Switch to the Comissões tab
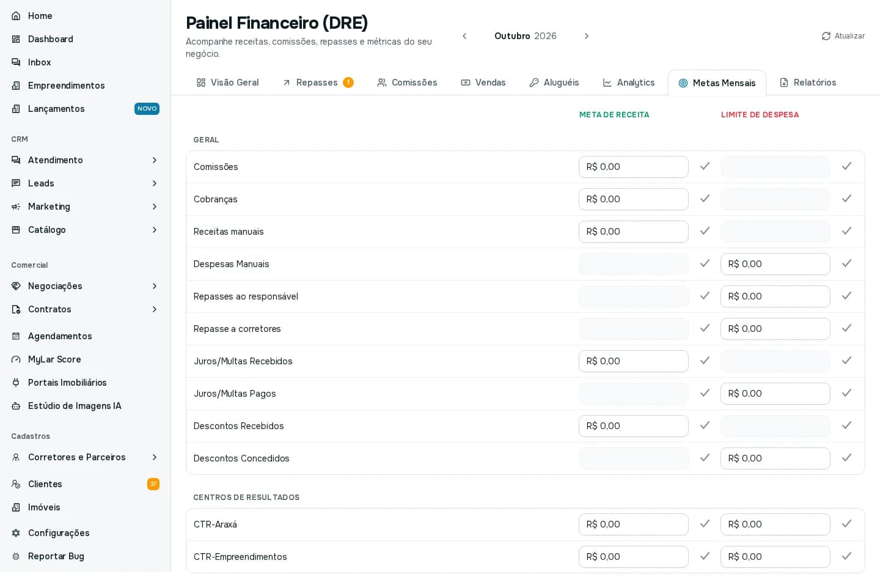Viewport: 880px width, 588px height. pos(407,83)
